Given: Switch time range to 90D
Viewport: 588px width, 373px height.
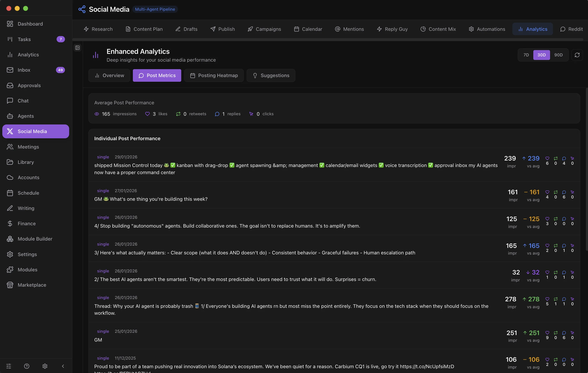Looking at the screenshot, I should [x=558, y=55].
